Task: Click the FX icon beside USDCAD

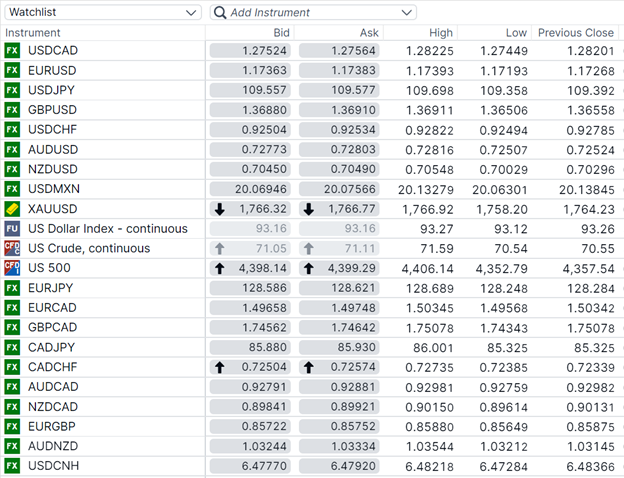Action: tap(12, 50)
